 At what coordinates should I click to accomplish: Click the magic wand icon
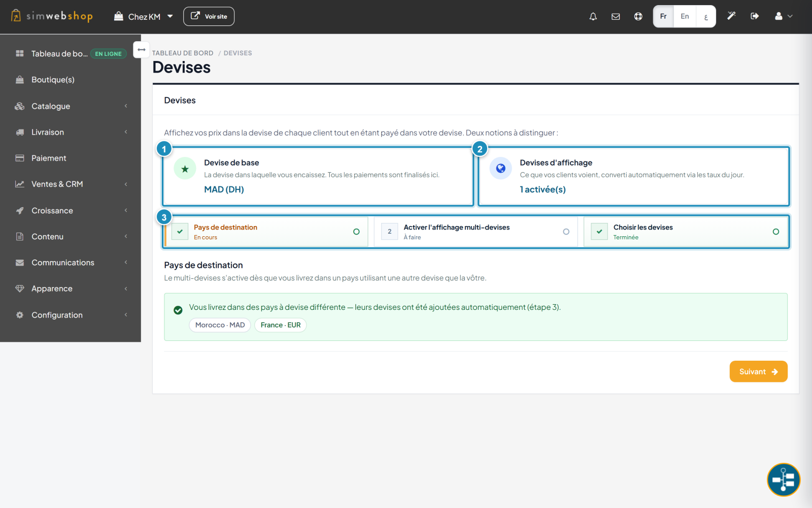point(731,16)
